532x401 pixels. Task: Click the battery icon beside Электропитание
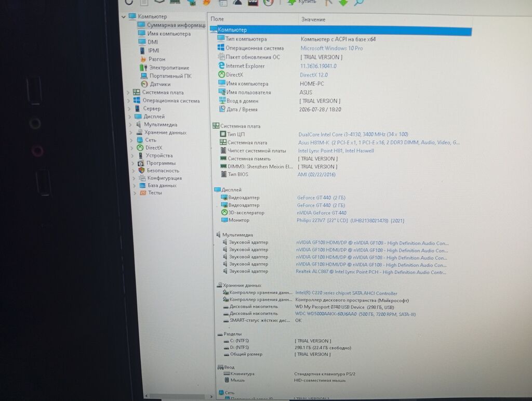point(143,68)
